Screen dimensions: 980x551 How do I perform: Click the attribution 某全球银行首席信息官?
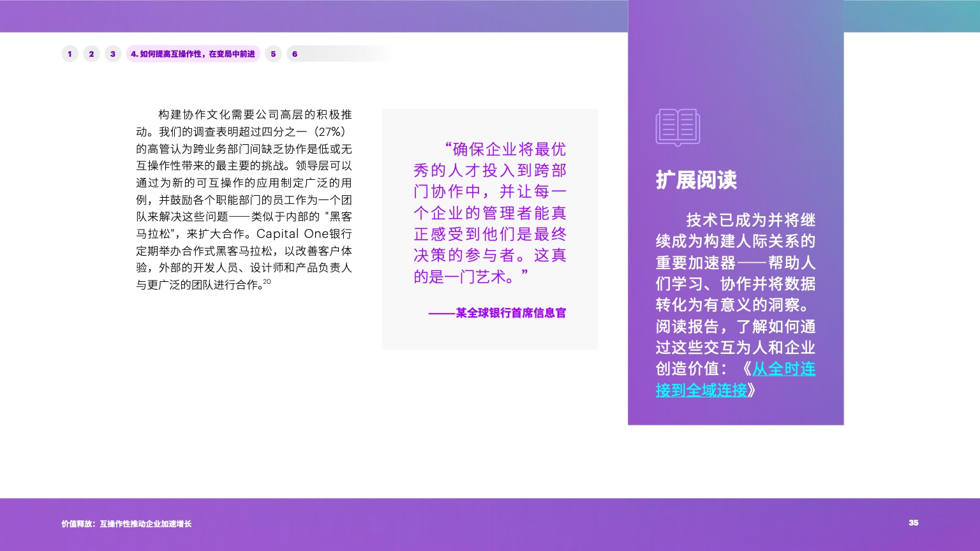(x=497, y=313)
